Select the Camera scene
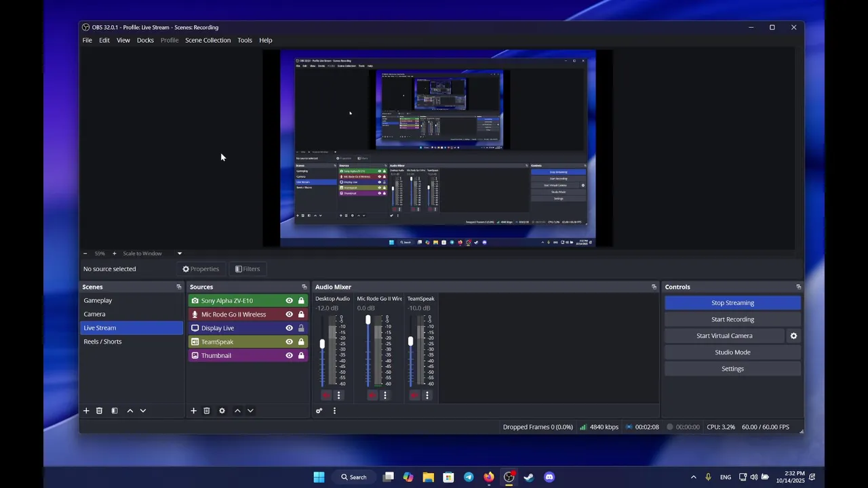The height and width of the screenshot is (488, 868). coord(132,314)
